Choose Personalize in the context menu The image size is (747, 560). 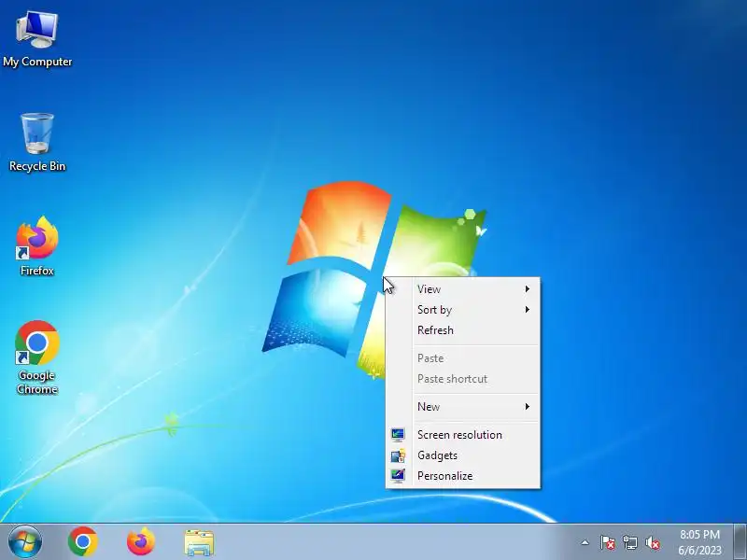click(462, 476)
